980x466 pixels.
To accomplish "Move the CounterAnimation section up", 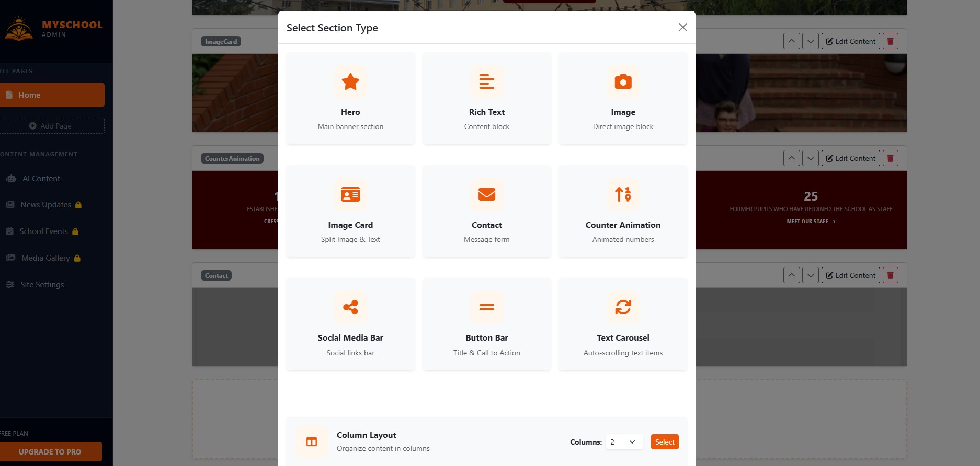I will coord(791,158).
